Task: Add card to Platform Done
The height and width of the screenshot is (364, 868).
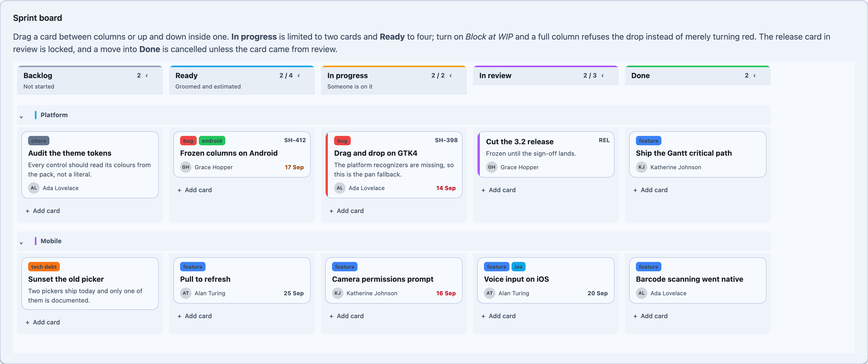Action: (x=651, y=190)
